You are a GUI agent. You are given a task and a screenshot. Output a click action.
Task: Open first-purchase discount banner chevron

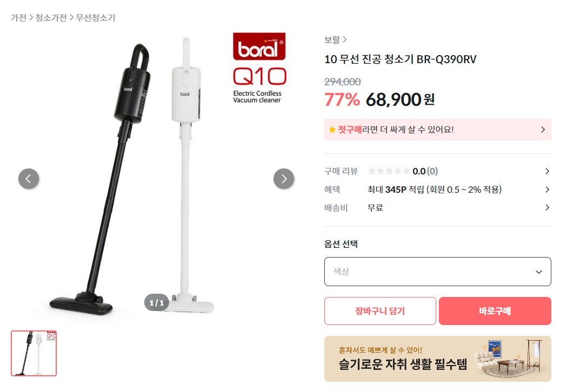pyautogui.click(x=543, y=130)
